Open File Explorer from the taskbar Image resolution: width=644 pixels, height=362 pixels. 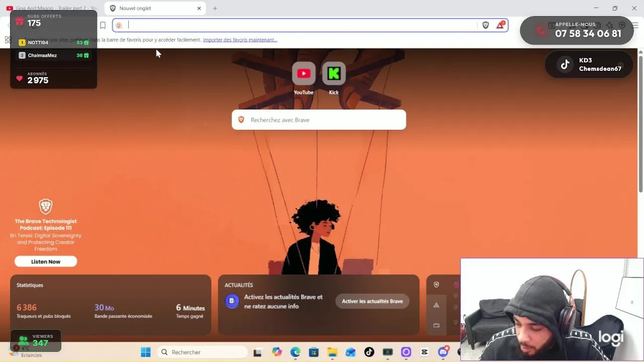click(x=332, y=352)
